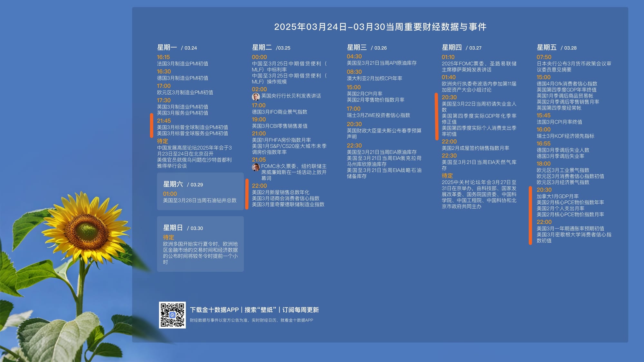Image resolution: width=644 pixels, height=362 pixels.
Task: Select the 星期三 03.26 heading
Action: click(x=366, y=48)
